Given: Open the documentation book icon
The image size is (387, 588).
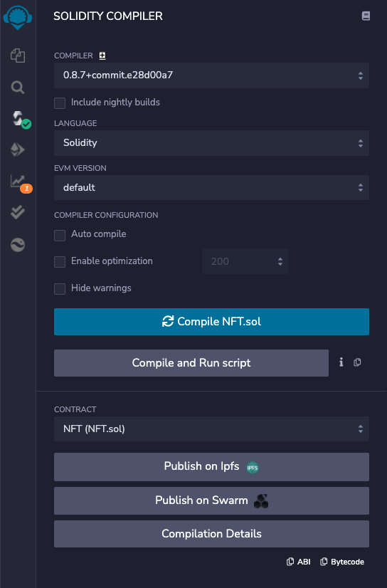Looking at the screenshot, I should pyautogui.click(x=366, y=16).
